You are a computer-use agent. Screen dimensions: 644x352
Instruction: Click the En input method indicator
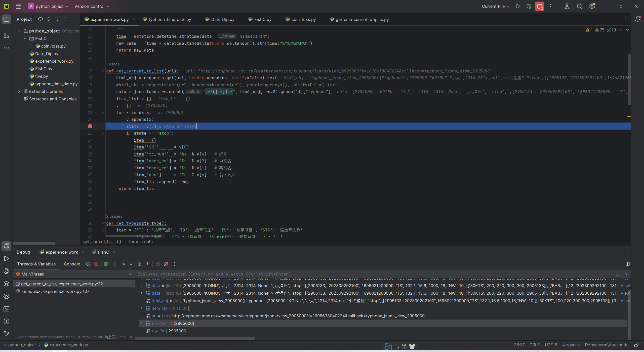click(x=388, y=346)
